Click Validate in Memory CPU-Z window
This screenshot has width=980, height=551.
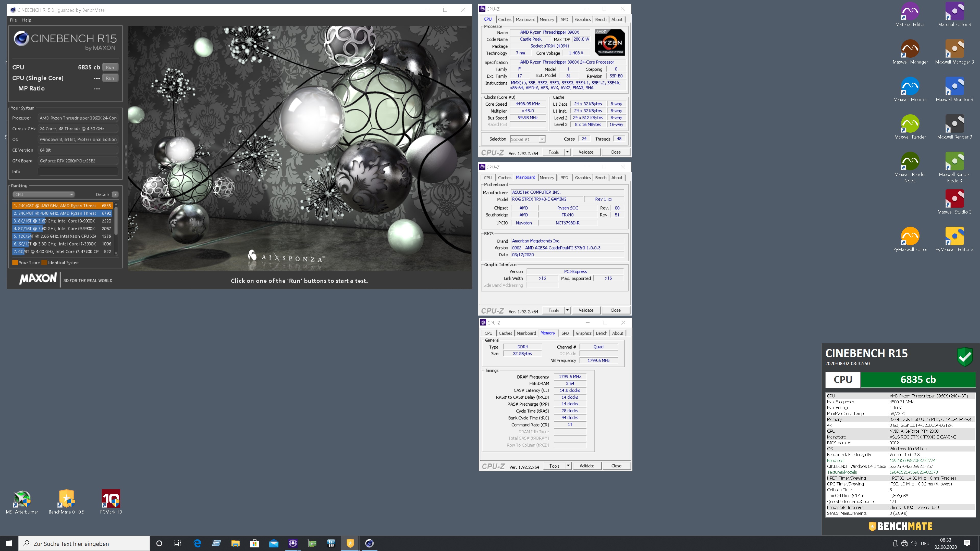[x=587, y=466]
